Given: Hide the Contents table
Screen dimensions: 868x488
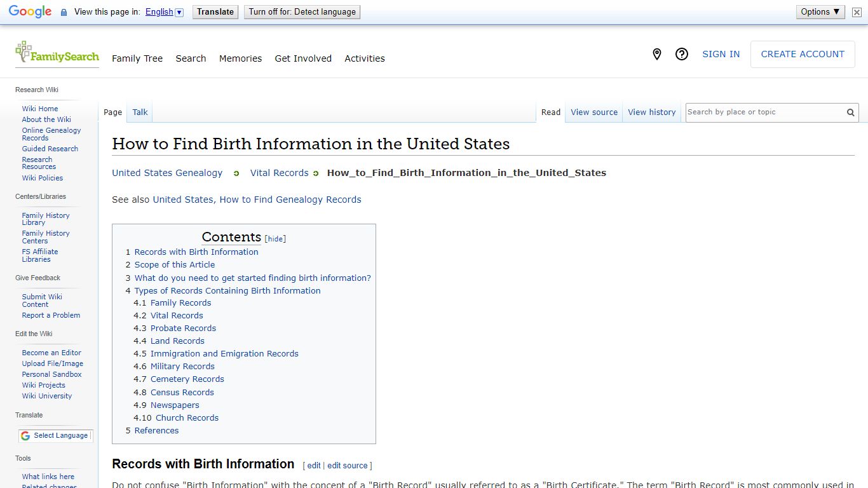Looking at the screenshot, I should 275,240.
